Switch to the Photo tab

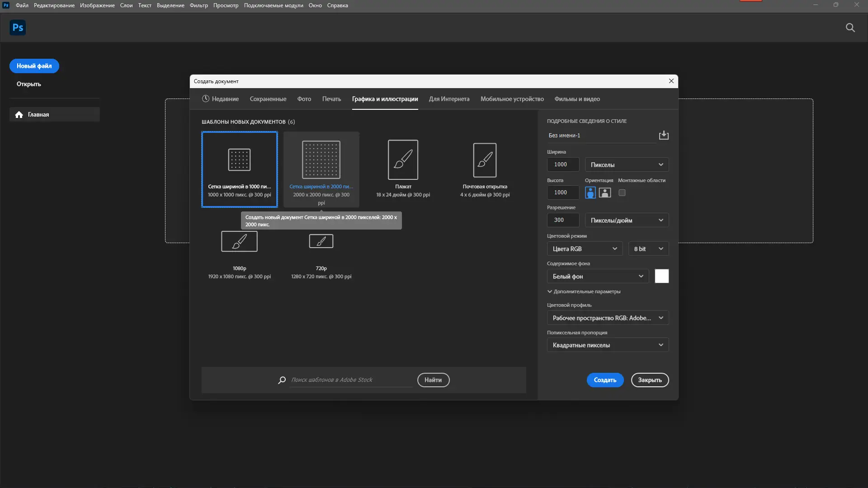[x=304, y=99]
